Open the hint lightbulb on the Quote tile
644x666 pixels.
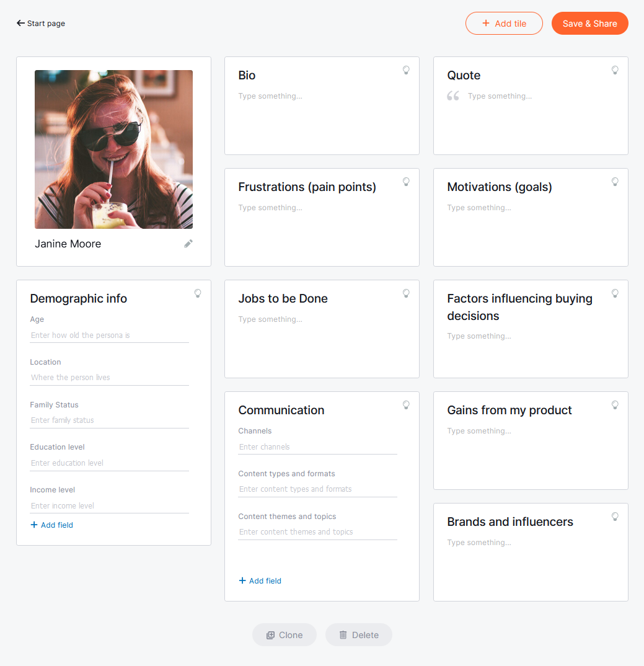pyautogui.click(x=615, y=70)
